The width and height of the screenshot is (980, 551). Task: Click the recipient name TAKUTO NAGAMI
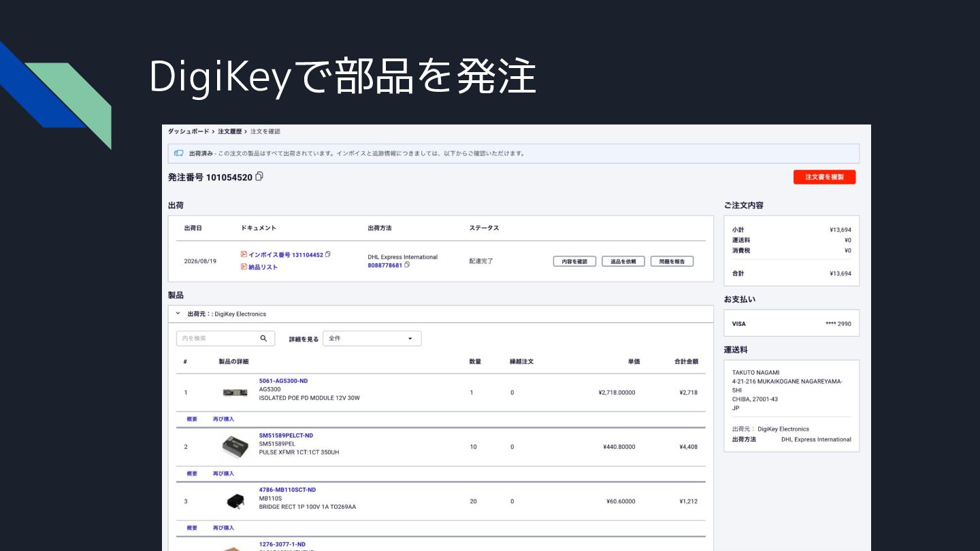[755, 373]
